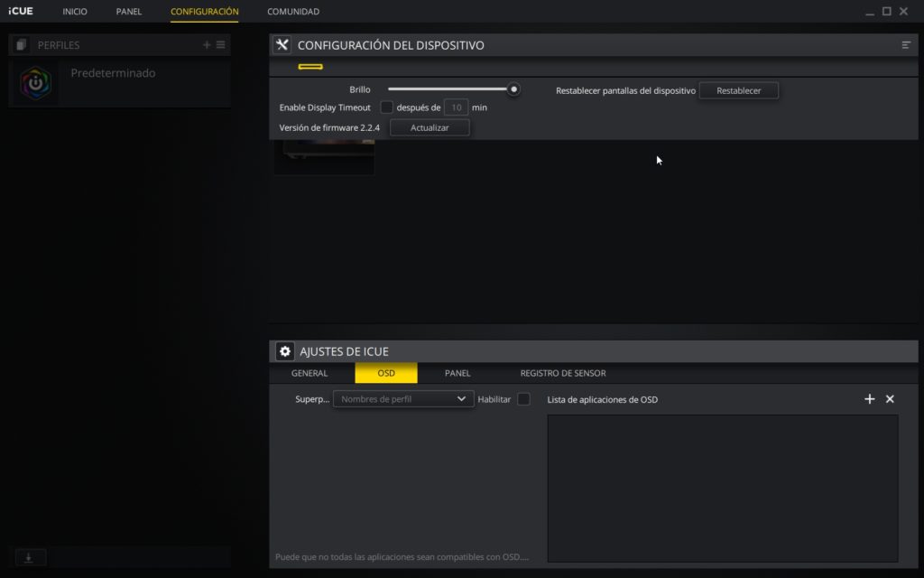The image size is (924, 578).
Task: Click inside the OSD applications list box
Action: pos(723,489)
